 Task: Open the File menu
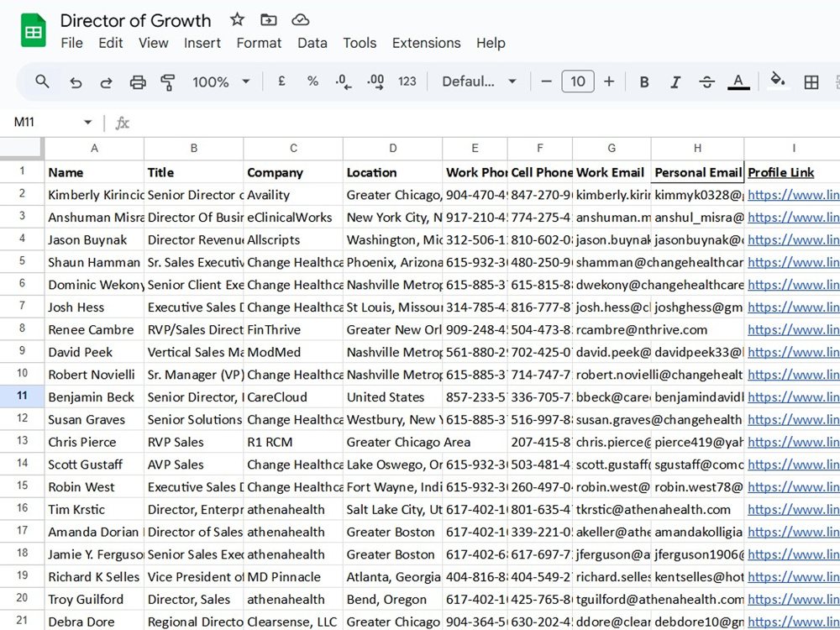71,43
